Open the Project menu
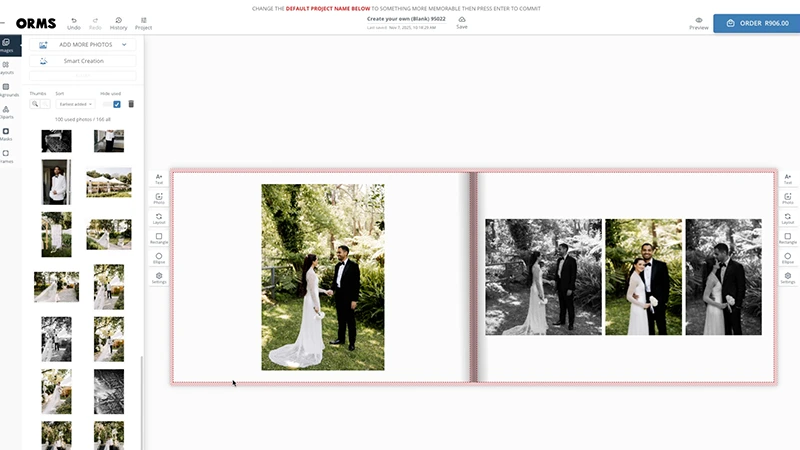Image resolution: width=800 pixels, height=450 pixels. [x=143, y=22]
